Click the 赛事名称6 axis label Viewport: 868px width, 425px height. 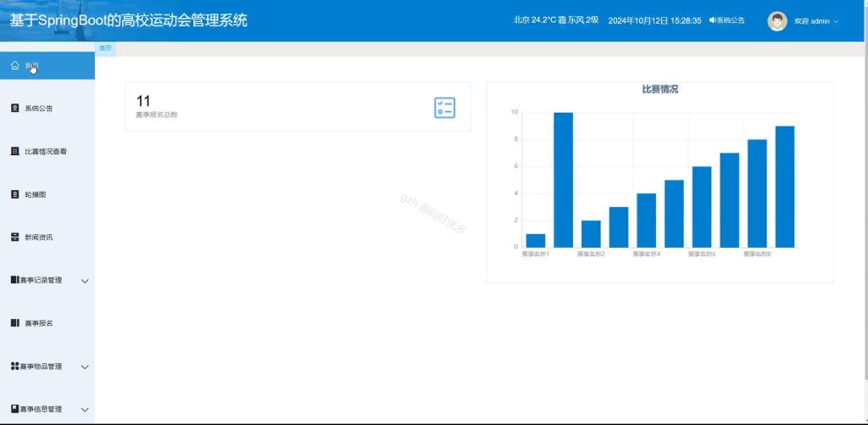[701, 254]
